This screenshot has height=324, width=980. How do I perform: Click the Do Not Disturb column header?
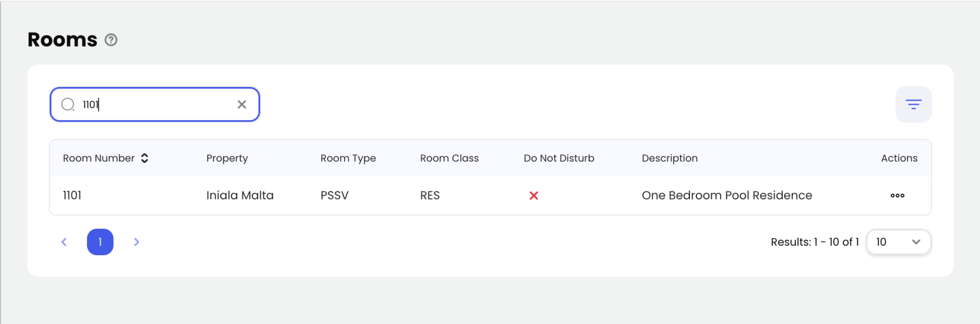[559, 158]
